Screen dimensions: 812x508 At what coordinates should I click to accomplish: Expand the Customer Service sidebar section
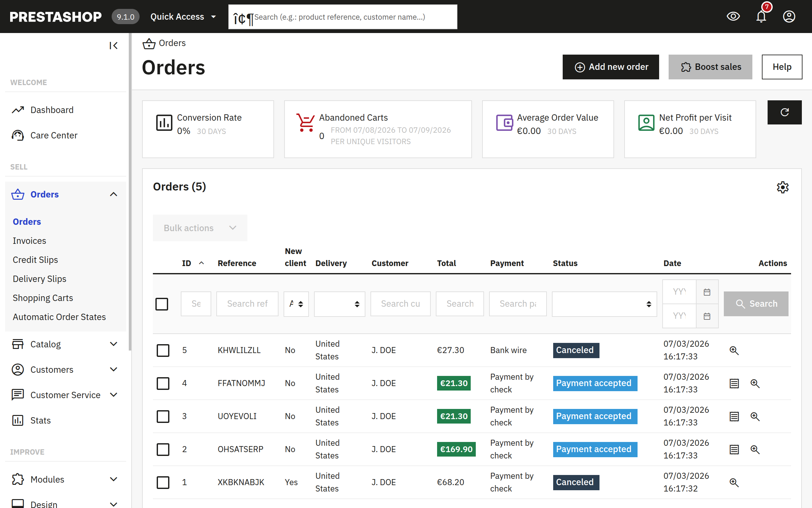[x=114, y=395]
